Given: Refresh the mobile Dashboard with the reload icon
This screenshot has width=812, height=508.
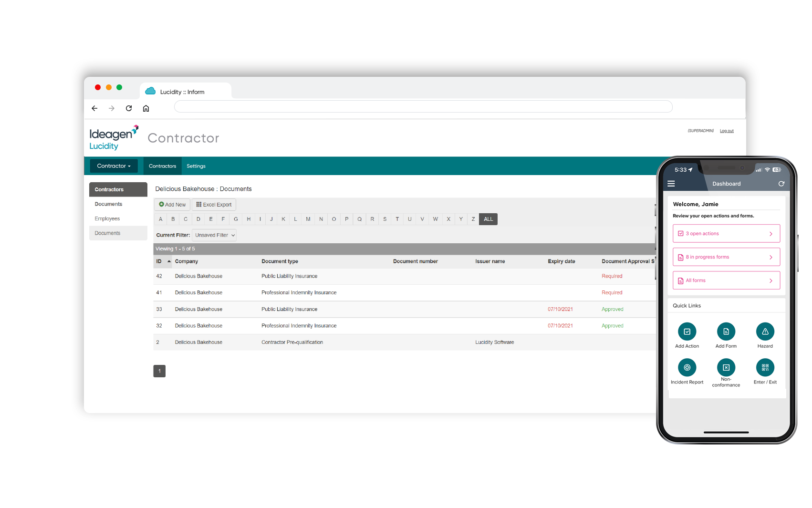Looking at the screenshot, I should (781, 183).
